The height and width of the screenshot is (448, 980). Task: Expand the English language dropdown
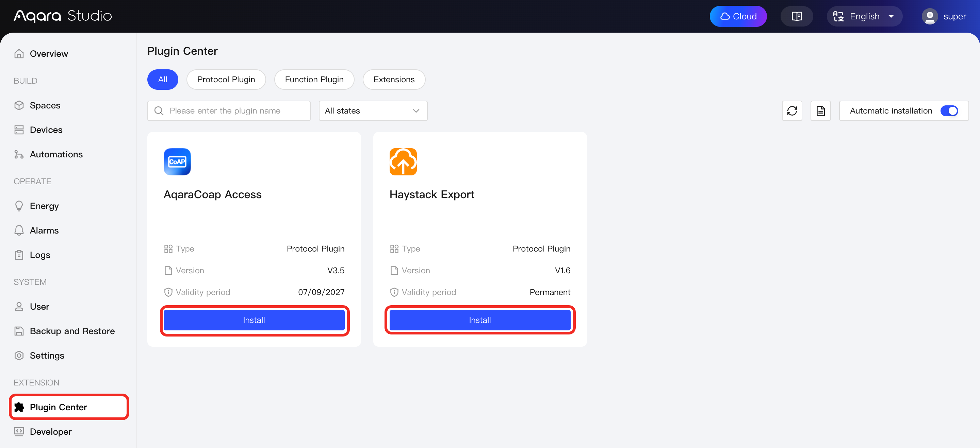864,16
